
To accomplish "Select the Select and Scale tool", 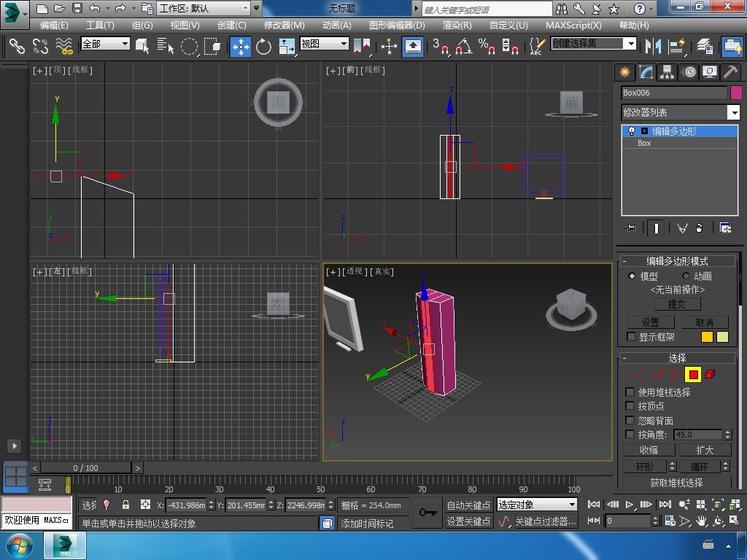I will click(x=286, y=46).
